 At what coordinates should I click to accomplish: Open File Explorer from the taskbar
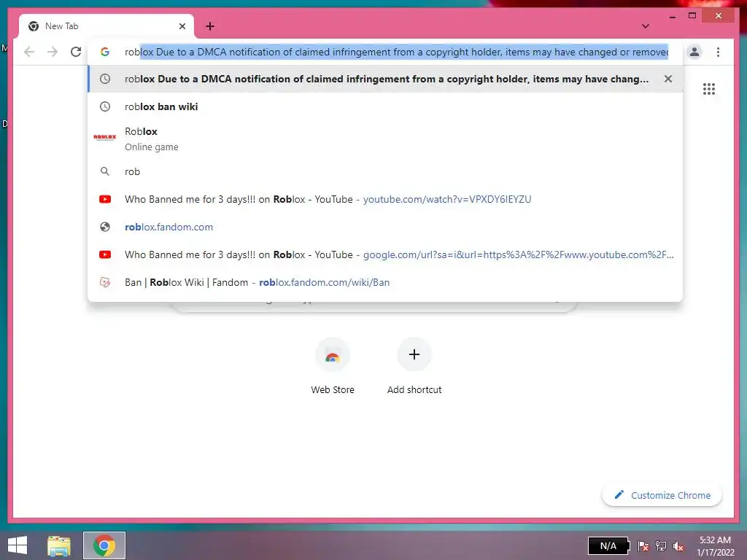[x=59, y=545]
